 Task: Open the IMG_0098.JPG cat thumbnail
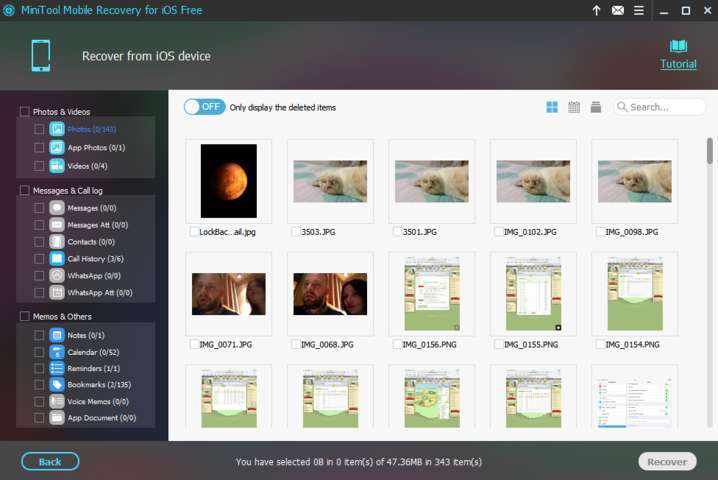635,181
